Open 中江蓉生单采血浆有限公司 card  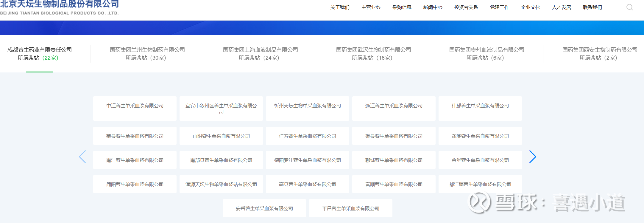coord(135,109)
